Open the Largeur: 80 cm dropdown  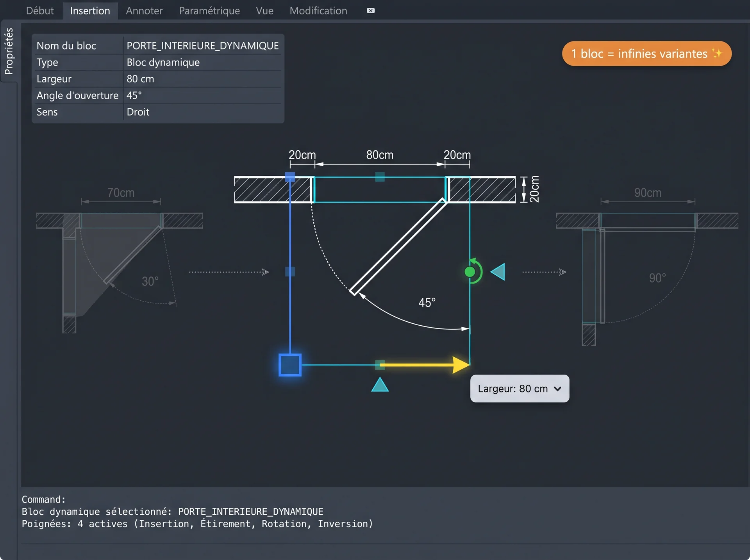coord(520,389)
